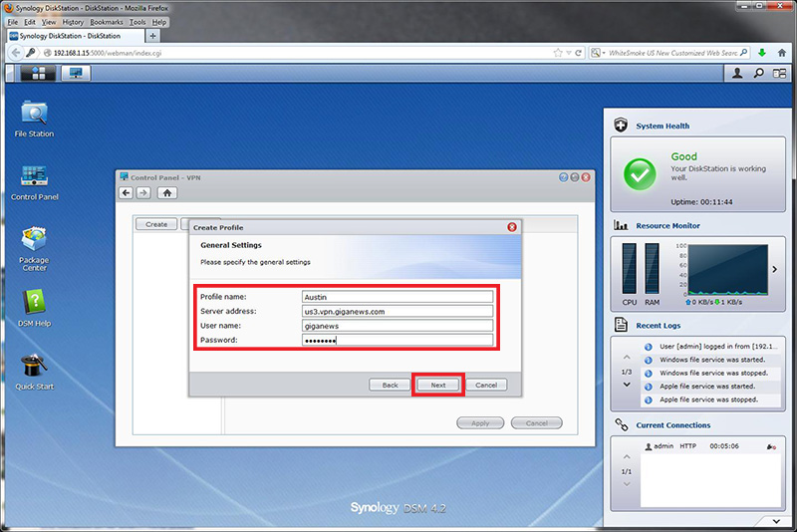797x532 pixels.
Task: Show previous page of Current Connections
Action: click(x=627, y=457)
